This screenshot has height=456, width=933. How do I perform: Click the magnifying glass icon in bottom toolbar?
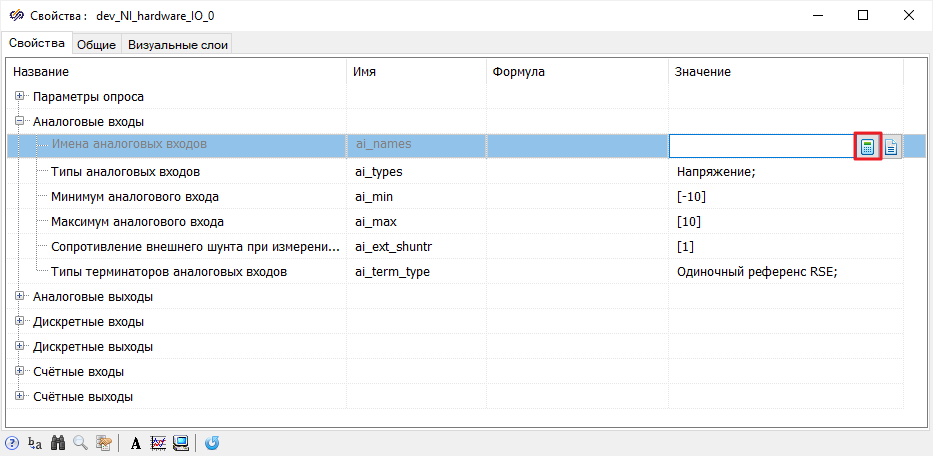point(80,443)
